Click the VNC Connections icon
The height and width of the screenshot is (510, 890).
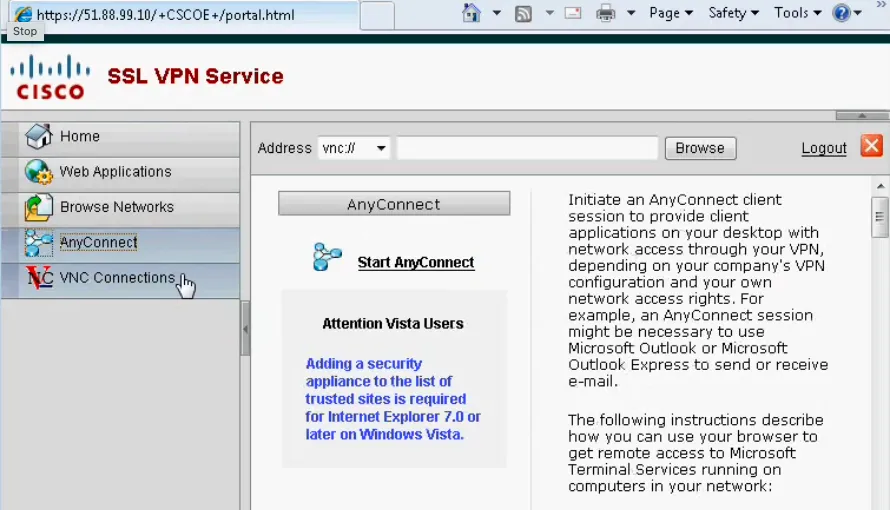point(40,278)
